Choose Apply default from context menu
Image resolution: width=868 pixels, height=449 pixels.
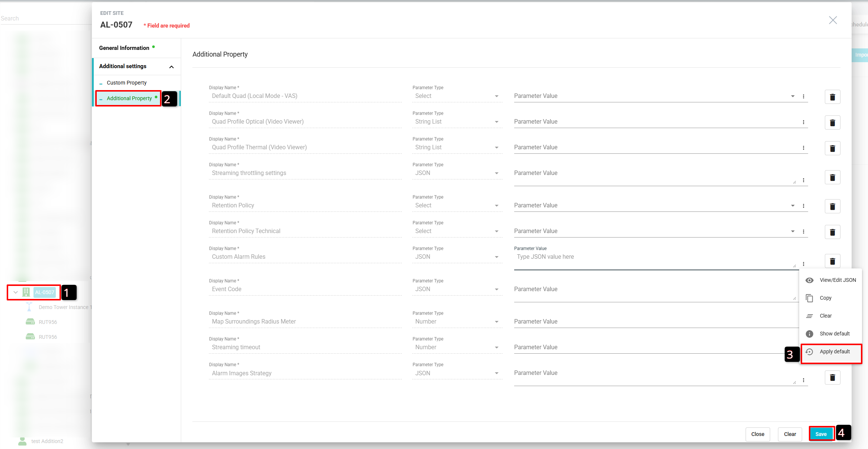[x=834, y=351]
